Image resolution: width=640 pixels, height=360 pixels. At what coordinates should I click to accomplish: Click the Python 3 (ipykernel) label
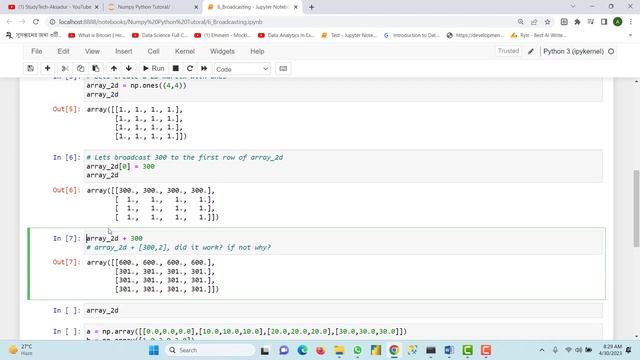[x=573, y=51]
